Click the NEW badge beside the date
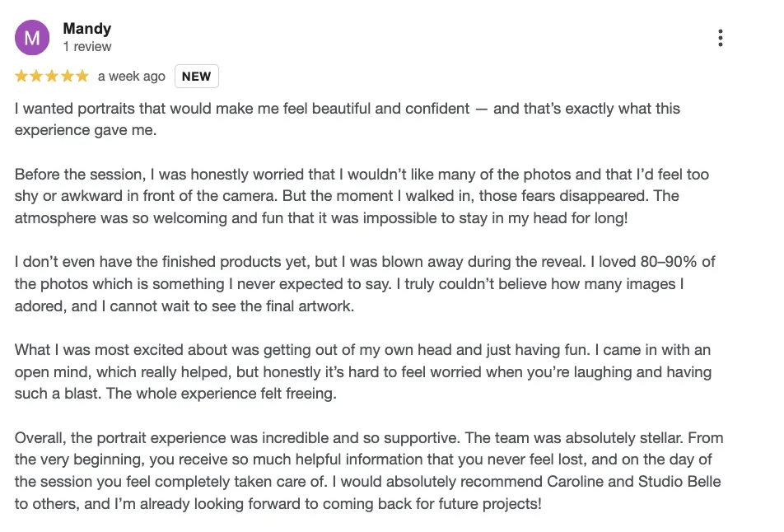 point(196,77)
